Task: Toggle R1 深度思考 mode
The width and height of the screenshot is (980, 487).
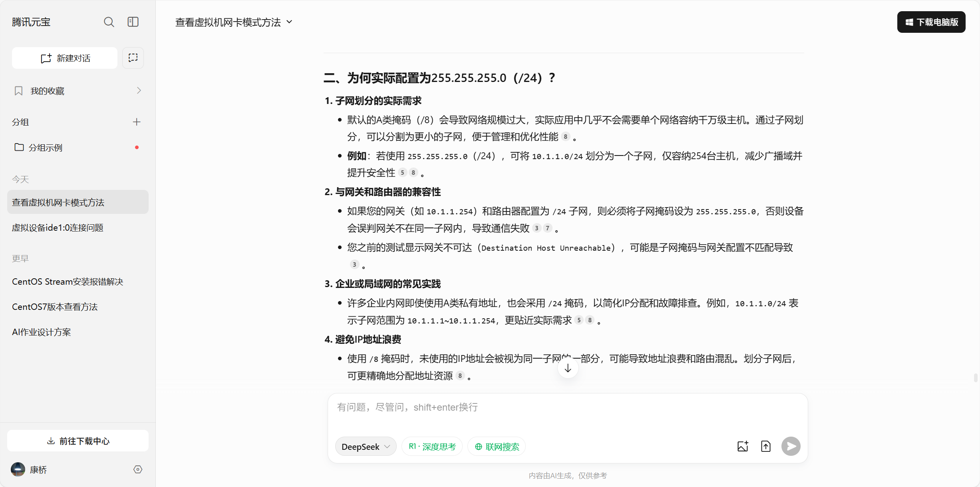Action: click(x=432, y=447)
